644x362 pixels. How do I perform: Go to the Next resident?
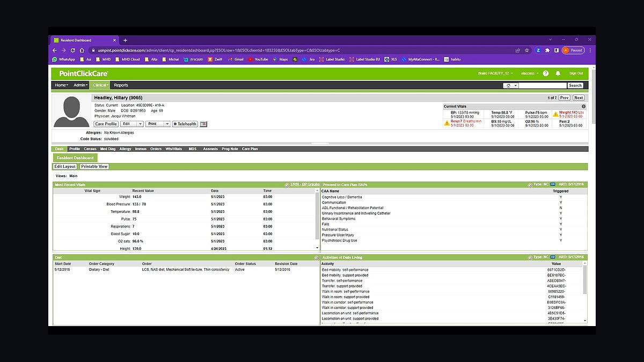pyautogui.click(x=579, y=98)
